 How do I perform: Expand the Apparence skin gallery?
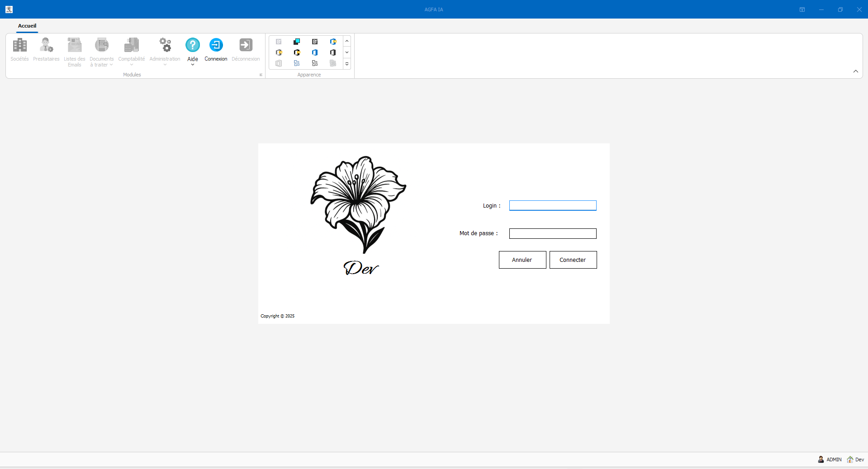point(347,64)
